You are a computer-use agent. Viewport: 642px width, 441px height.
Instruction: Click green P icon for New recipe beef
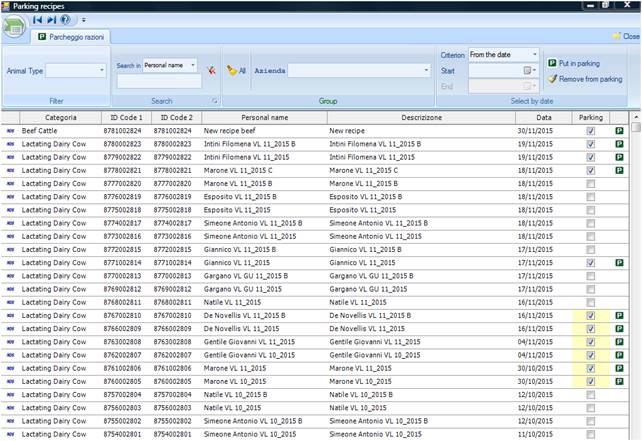619,131
